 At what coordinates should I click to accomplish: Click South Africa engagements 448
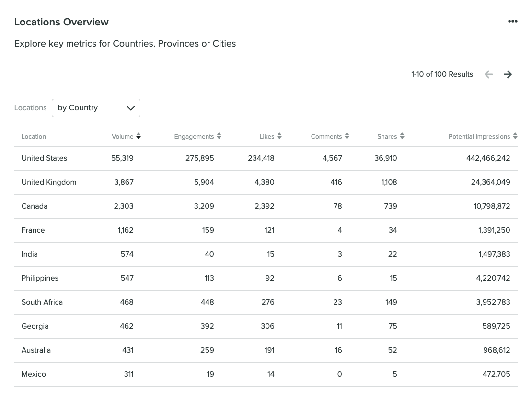tap(208, 302)
